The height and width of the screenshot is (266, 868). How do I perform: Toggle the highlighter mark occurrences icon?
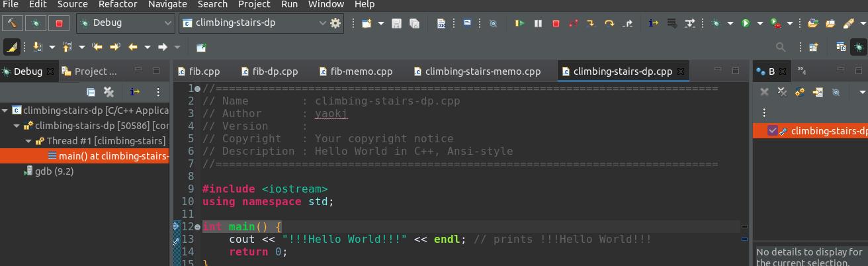point(12,47)
